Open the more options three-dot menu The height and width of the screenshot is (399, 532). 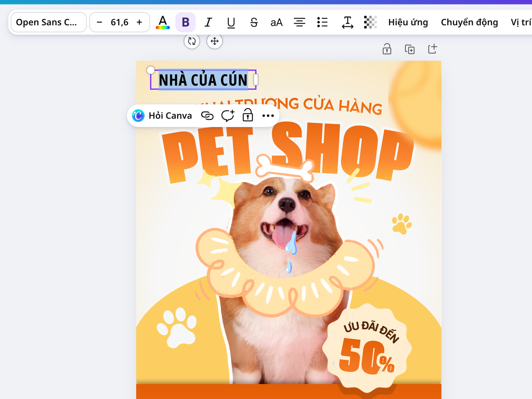pyautogui.click(x=268, y=116)
